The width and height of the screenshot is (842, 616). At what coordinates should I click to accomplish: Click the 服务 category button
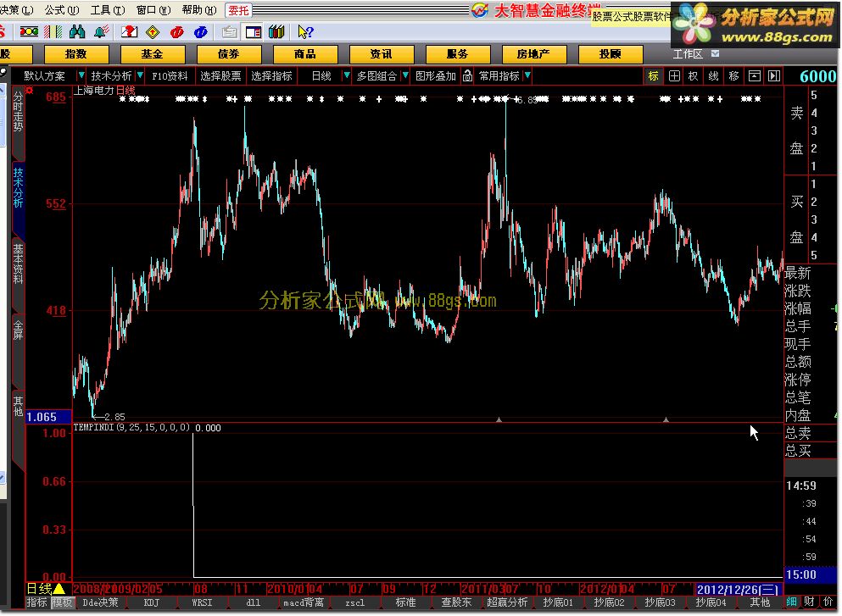(x=458, y=54)
